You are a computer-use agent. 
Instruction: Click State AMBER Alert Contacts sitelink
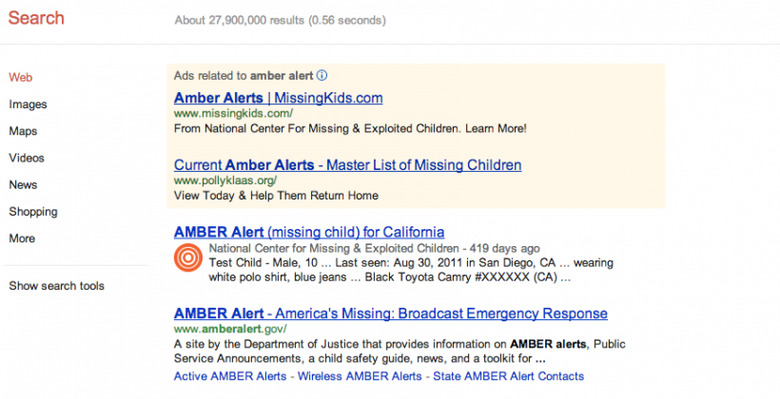pyautogui.click(x=508, y=376)
